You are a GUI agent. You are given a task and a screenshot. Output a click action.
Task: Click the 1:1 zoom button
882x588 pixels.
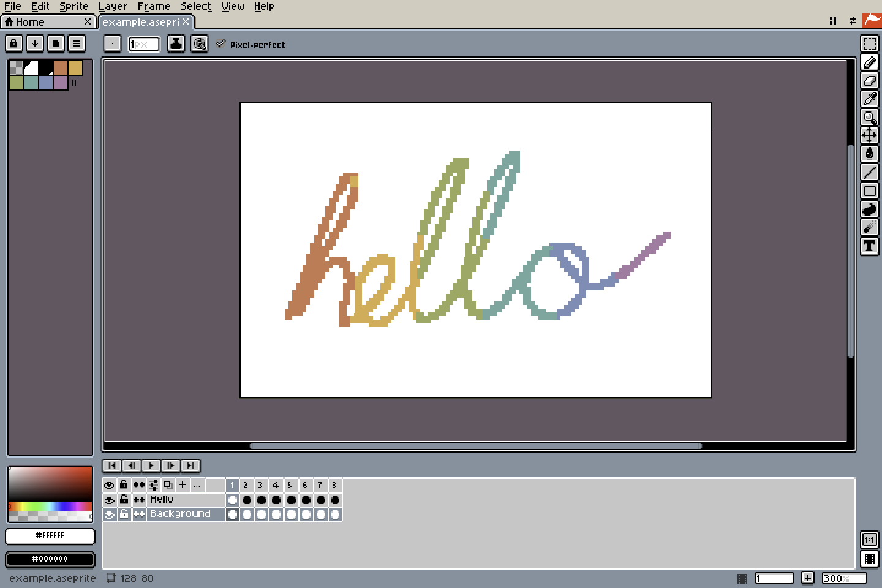pos(869,540)
